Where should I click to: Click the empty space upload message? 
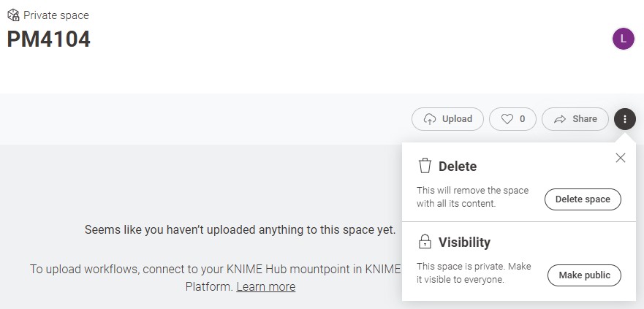[x=240, y=230]
